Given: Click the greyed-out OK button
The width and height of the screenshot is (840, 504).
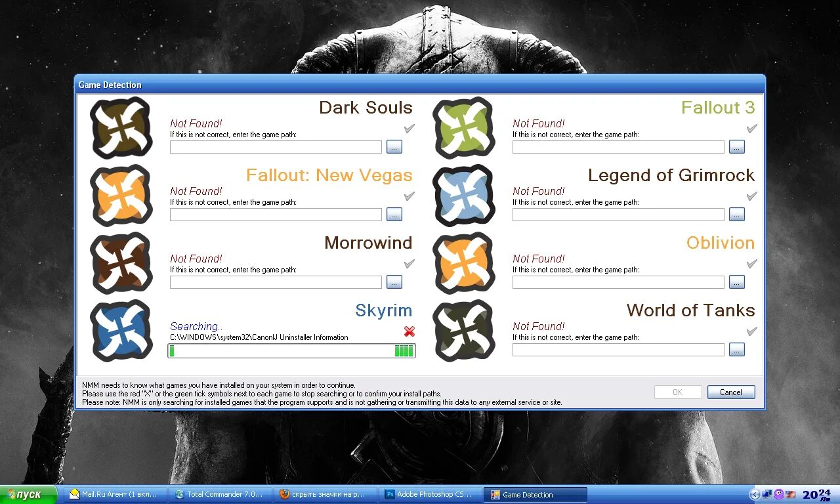Looking at the screenshot, I should coord(678,392).
